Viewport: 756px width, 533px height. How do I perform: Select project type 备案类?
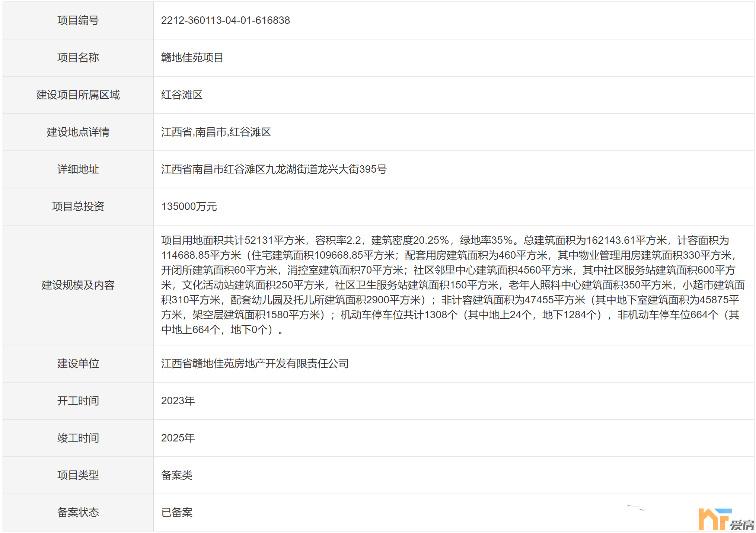(177, 475)
